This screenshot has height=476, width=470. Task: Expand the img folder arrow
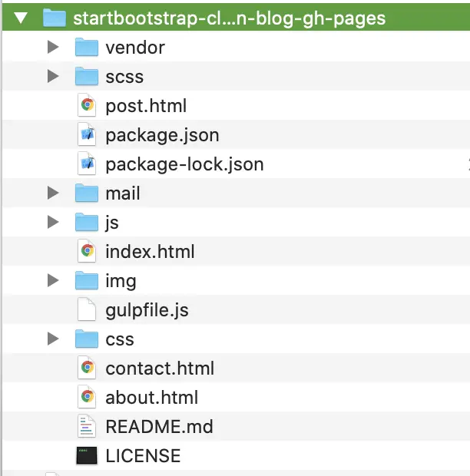pyautogui.click(x=52, y=280)
